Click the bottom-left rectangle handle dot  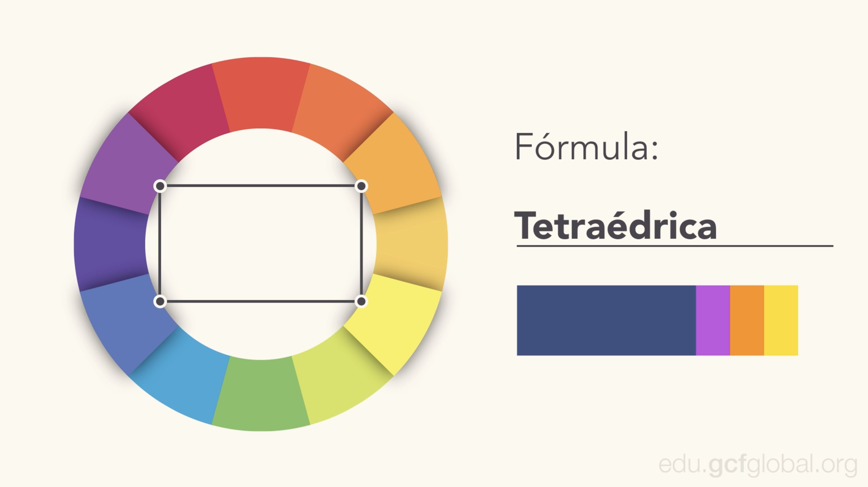(160, 301)
